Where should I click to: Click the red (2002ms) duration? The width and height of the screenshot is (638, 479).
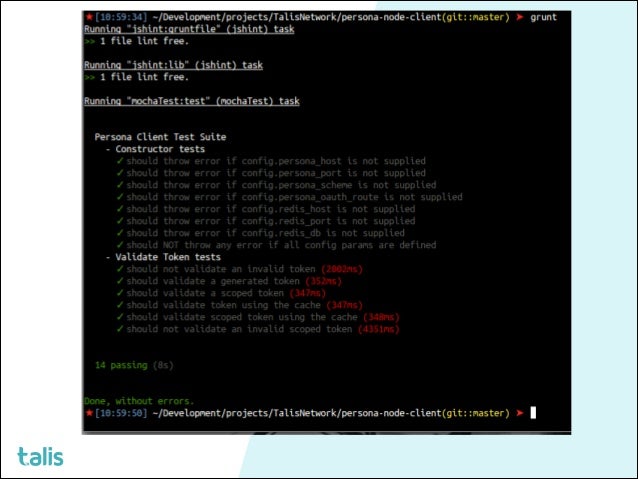click(342, 269)
